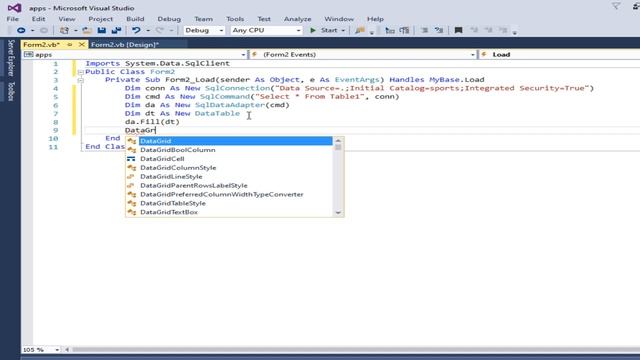Open the Team menu
Screen dimensions: 640x360
pos(203,19)
